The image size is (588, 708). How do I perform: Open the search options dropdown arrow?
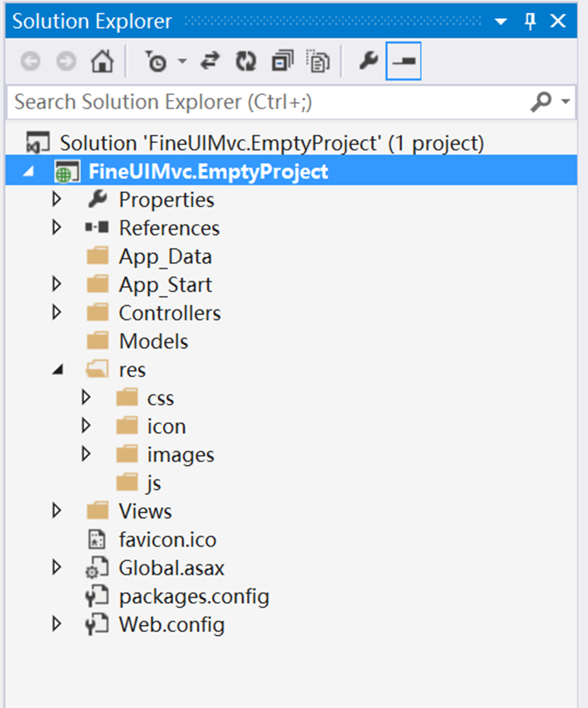[x=565, y=102]
